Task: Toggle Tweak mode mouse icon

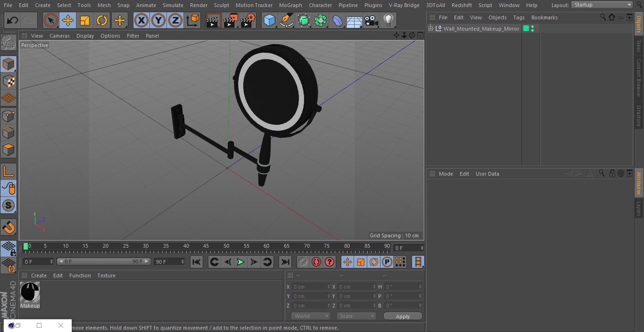Action: tap(8, 188)
